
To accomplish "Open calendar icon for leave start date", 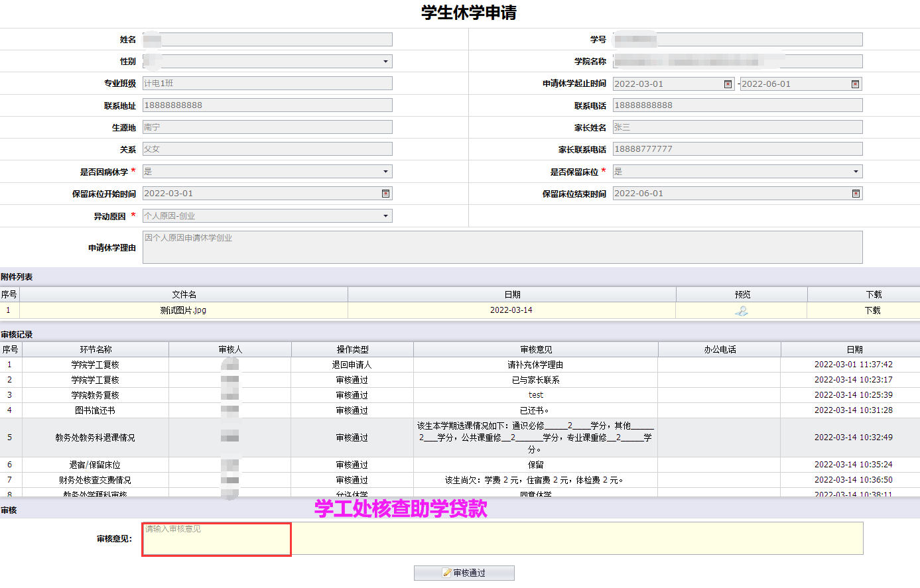I will 728,84.
